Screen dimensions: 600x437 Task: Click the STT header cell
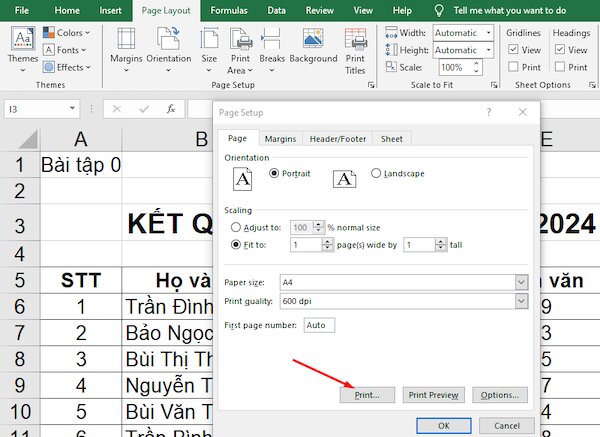click(x=81, y=280)
